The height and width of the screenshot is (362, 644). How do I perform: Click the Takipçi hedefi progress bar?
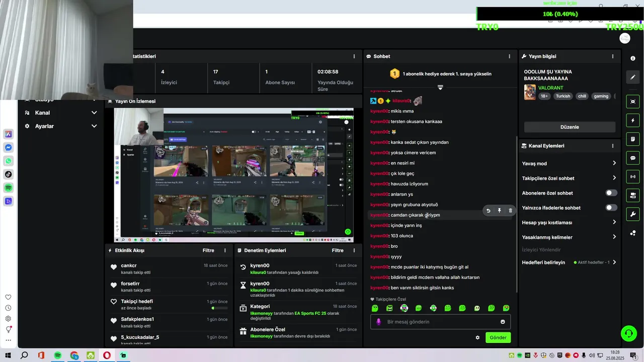click(219, 308)
